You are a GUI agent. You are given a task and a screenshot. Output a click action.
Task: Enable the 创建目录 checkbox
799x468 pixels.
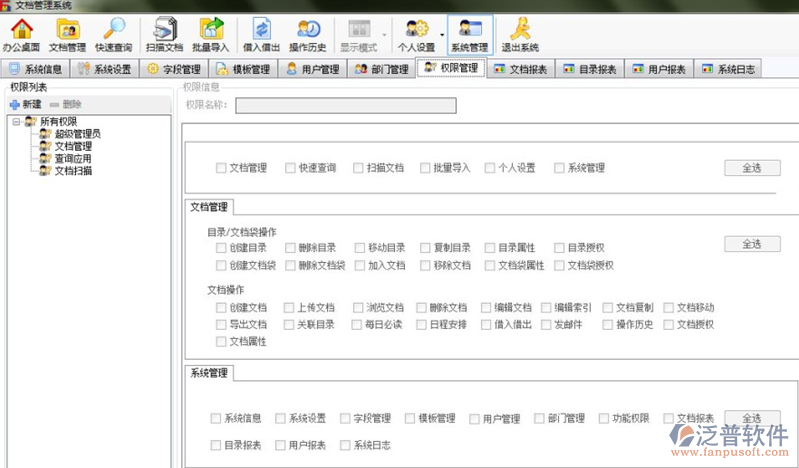pos(222,247)
